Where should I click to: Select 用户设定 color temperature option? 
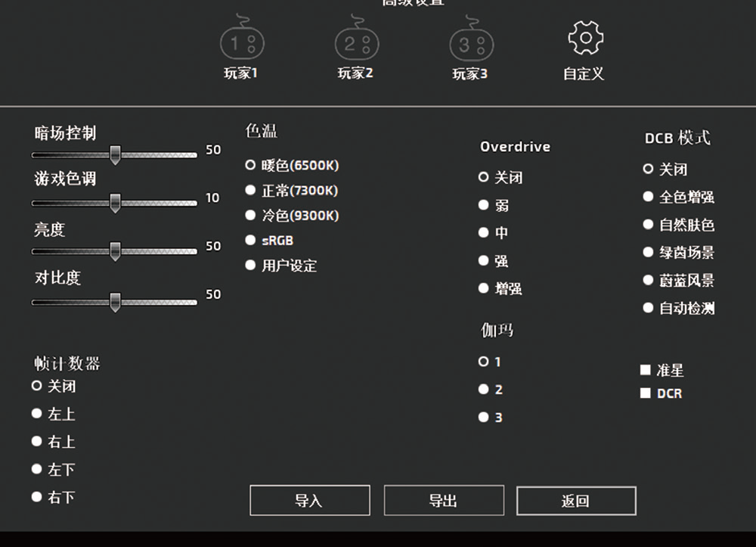(x=249, y=265)
